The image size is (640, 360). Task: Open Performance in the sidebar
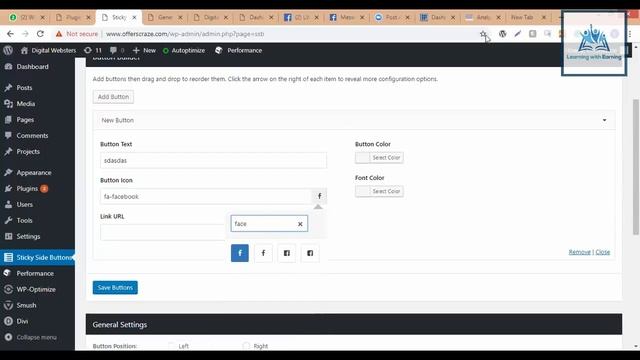pyautogui.click(x=35, y=273)
